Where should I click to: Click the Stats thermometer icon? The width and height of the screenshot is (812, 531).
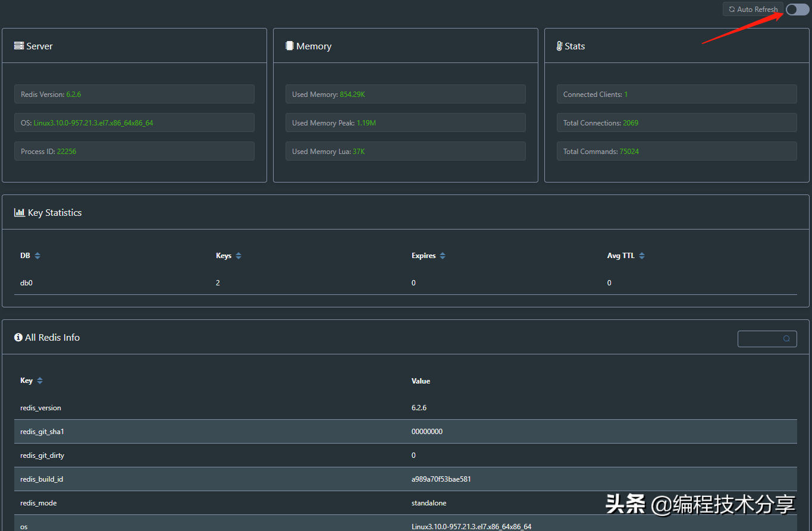pos(559,46)
